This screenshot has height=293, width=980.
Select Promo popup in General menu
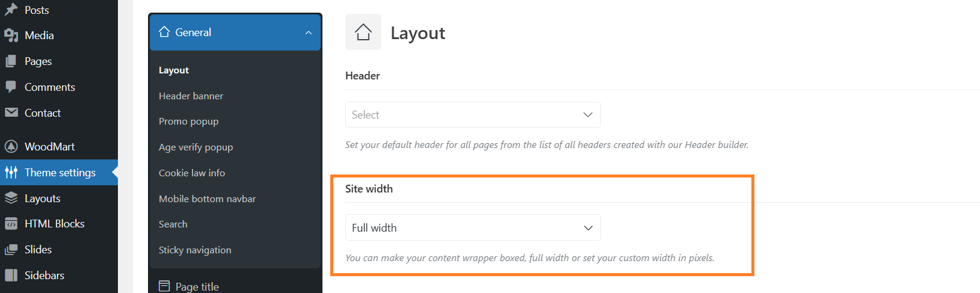pyautogui.click(x=188, y=122)
